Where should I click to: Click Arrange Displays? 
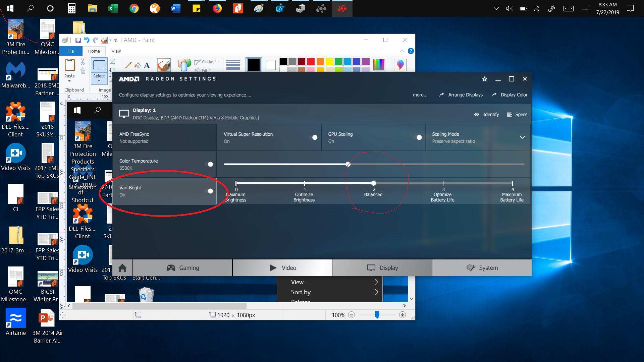tap(461, 95)
